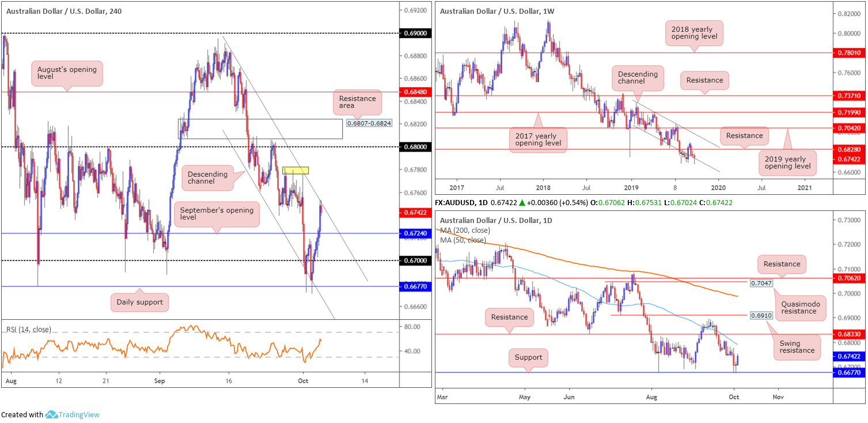Click the Sep date label on 240 chart axis
Viewport: 868px width, 423px height.
[x=160, y=381]
